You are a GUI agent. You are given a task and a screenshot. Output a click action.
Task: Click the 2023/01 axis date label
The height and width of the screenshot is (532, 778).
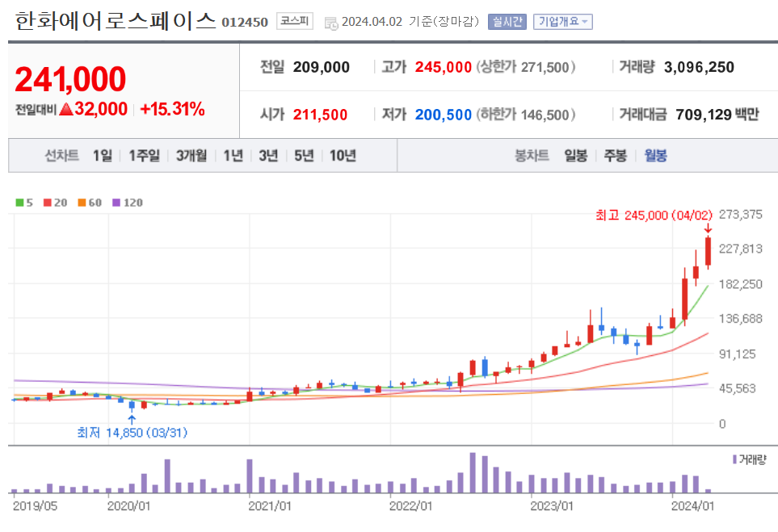551,506
